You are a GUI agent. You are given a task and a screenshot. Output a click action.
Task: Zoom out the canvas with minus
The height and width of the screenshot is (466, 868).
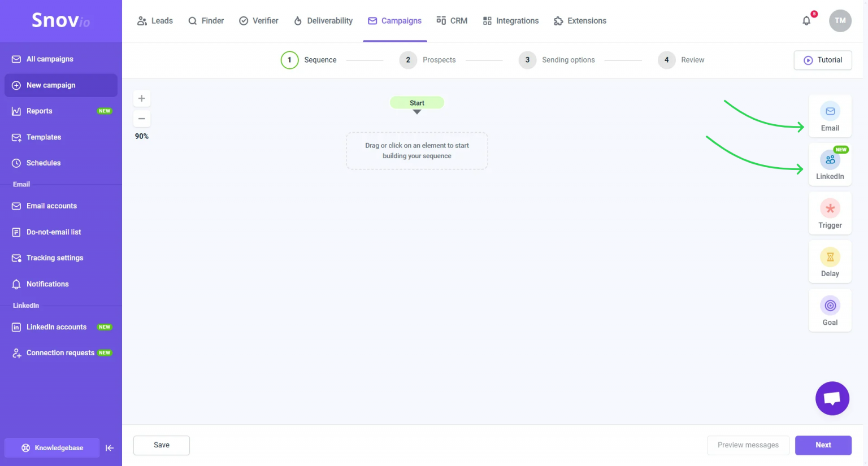point(142,119)
